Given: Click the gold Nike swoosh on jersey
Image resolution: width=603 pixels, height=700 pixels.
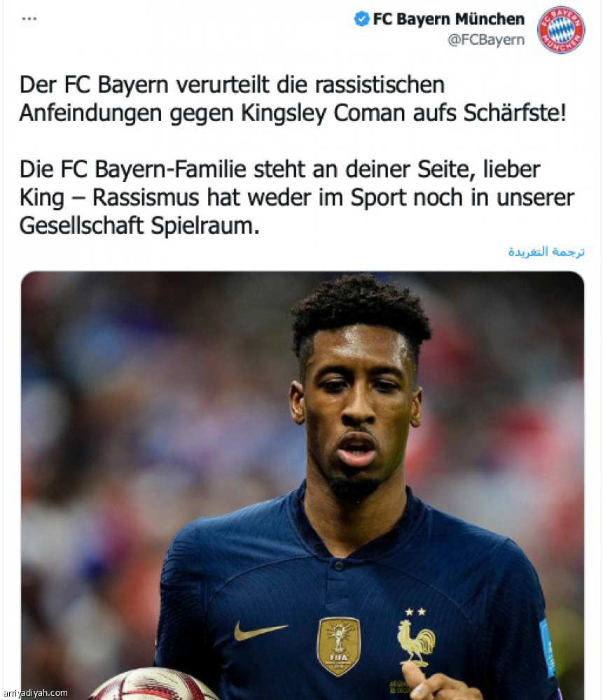Looking at the screenshot, I should [x=260, y=631].
